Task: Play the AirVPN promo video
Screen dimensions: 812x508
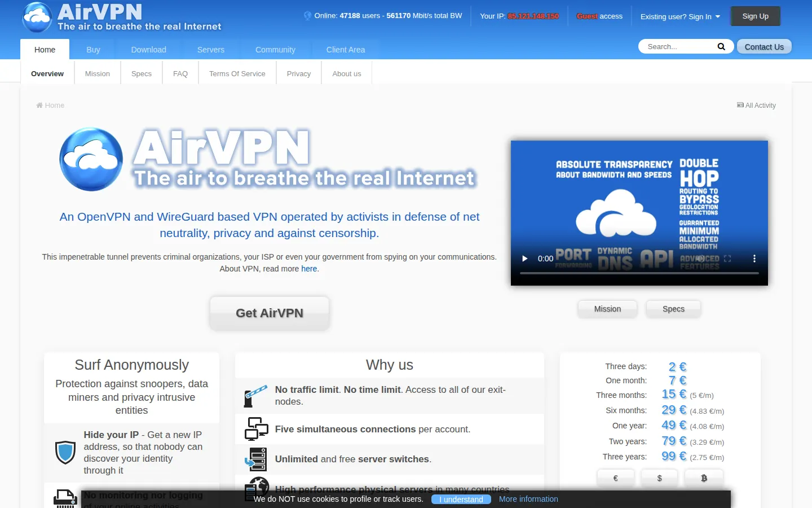Action: point(525,259)
